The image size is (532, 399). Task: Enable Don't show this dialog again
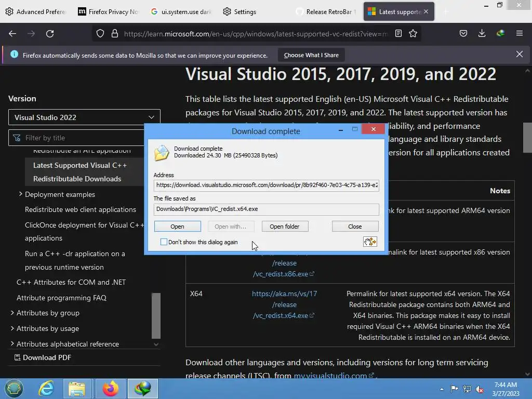164,242
